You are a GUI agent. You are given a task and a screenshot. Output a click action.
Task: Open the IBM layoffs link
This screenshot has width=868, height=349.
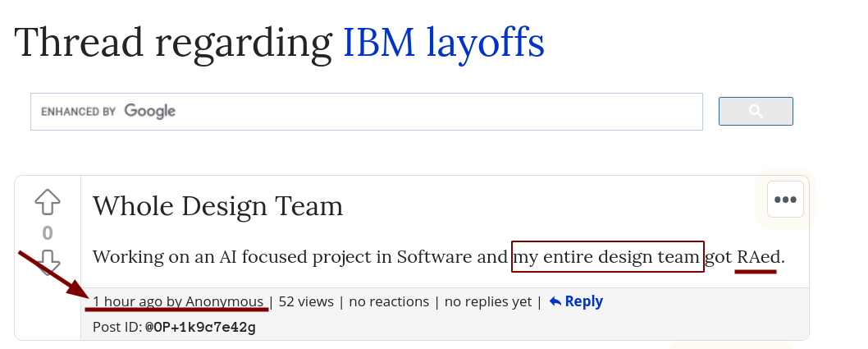[443, 43]
